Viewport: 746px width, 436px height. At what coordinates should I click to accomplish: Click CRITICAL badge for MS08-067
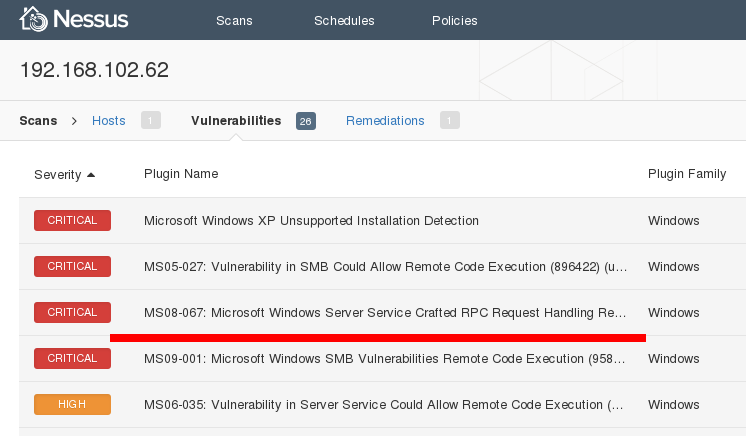pyautogui.click(x=72, y=312)
